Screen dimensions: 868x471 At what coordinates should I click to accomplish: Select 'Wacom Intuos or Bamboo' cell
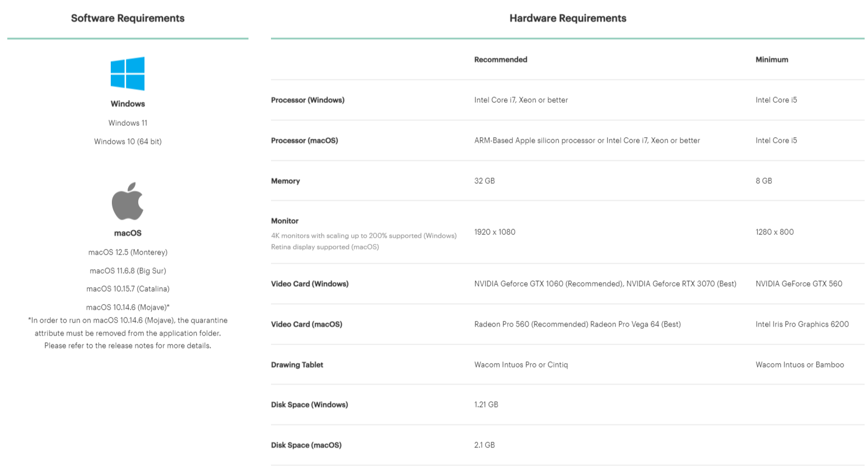point(799,365)
